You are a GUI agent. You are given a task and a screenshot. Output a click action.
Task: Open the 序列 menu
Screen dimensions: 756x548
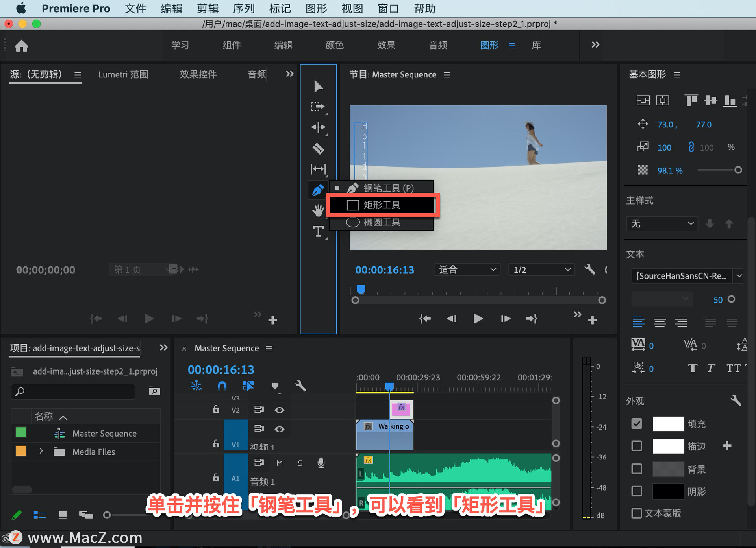(244, 8)
